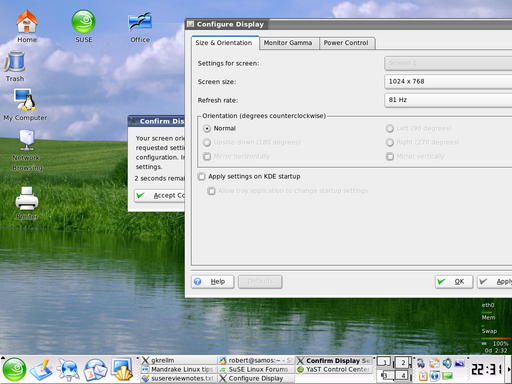The image size is (512, 384).
Task: Switch to the Monitor Gamma tab
Action: coord(288,43)
